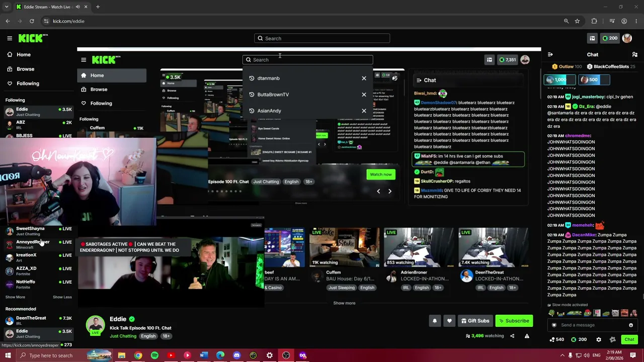
Task: Click the report warning triangle icon
Action: (x=527, y=336)
